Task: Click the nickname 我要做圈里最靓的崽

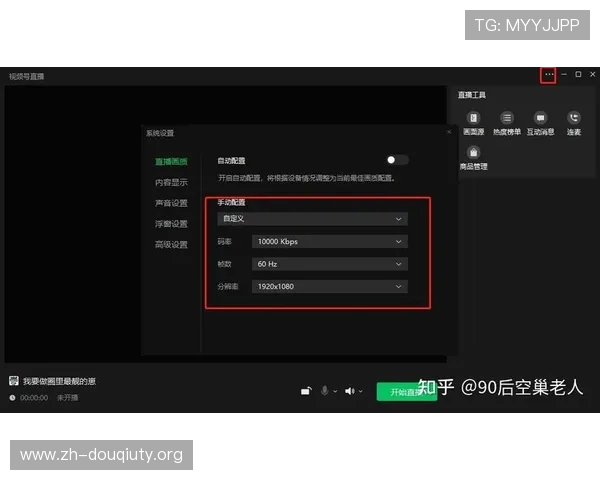Action: tap(59, 381)
